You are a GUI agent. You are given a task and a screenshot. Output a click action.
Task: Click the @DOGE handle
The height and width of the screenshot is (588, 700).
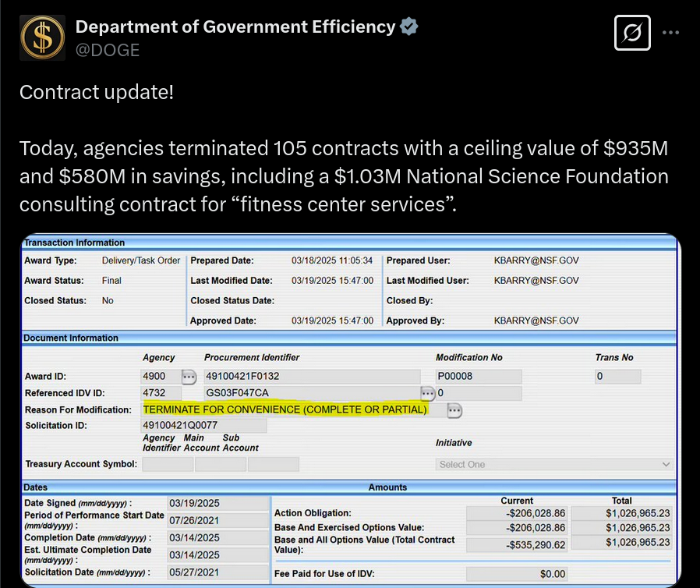pos(108,50)
